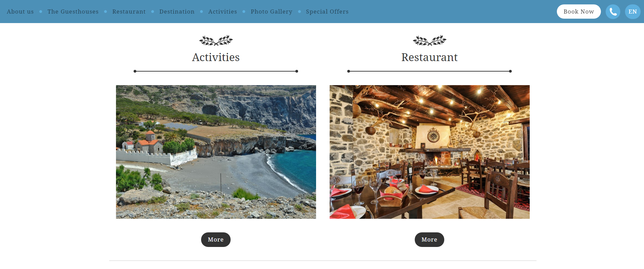Open the Destination menu item
Viewport: 644px width, 269px height.
(x=177, y=12)
